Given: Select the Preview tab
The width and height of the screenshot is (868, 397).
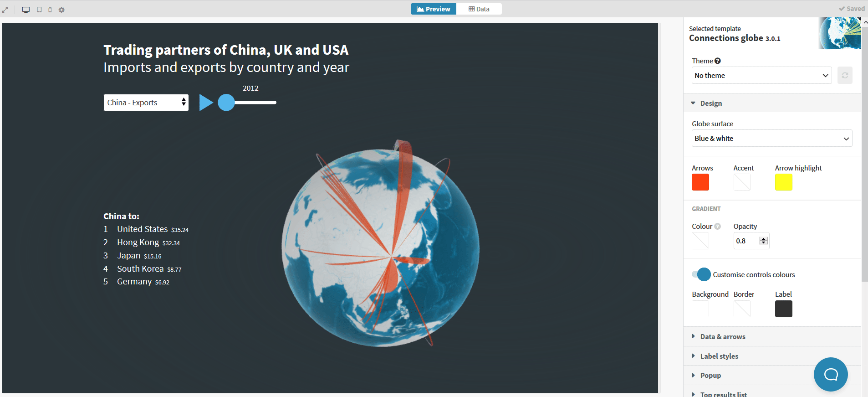Looking at the screenshot, I should pos(433,9).
